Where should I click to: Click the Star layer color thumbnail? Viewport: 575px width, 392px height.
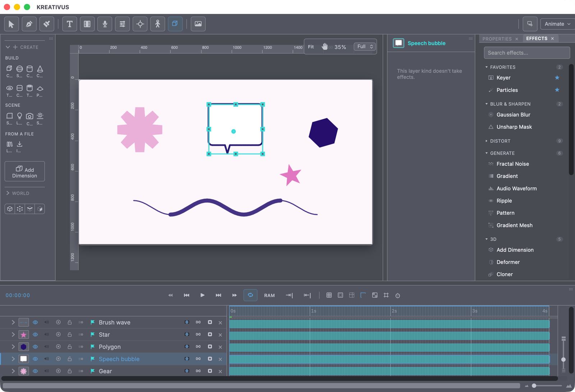[23, 335]
